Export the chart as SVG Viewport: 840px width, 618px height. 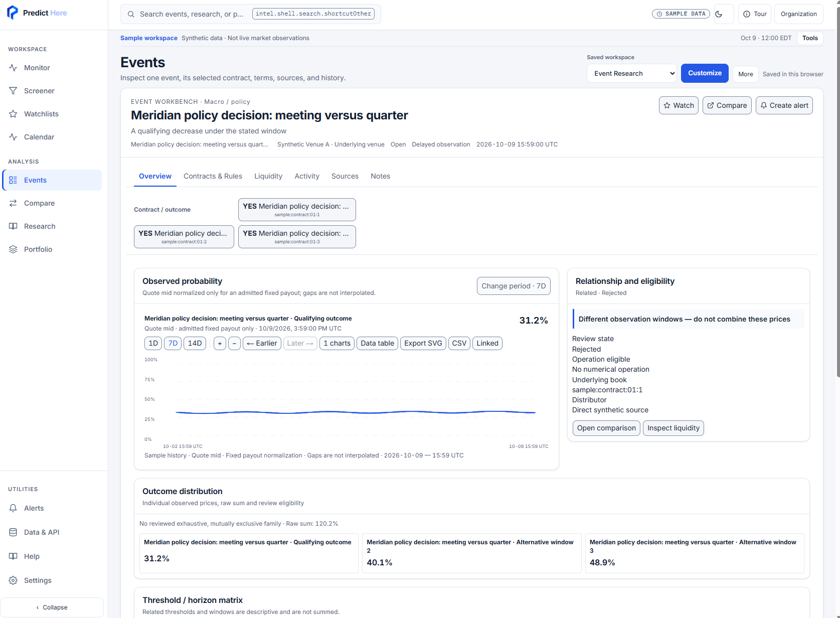pos(423,343)
